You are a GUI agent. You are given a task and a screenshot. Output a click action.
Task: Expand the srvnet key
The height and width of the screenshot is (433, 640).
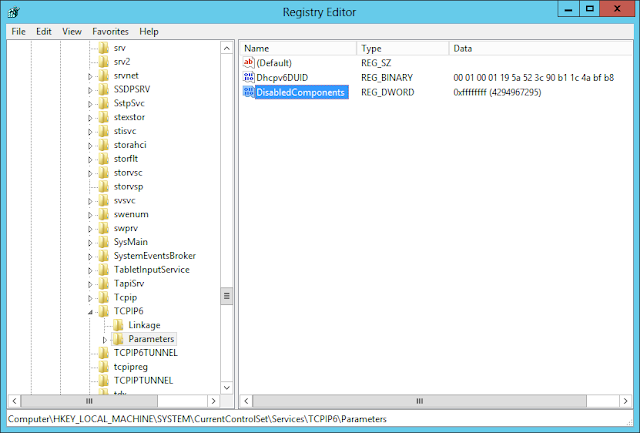(x=90, y=76)
